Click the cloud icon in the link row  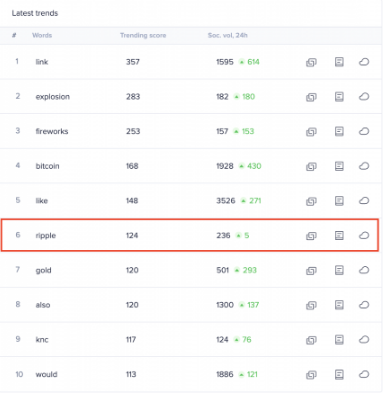click(364, 62)
